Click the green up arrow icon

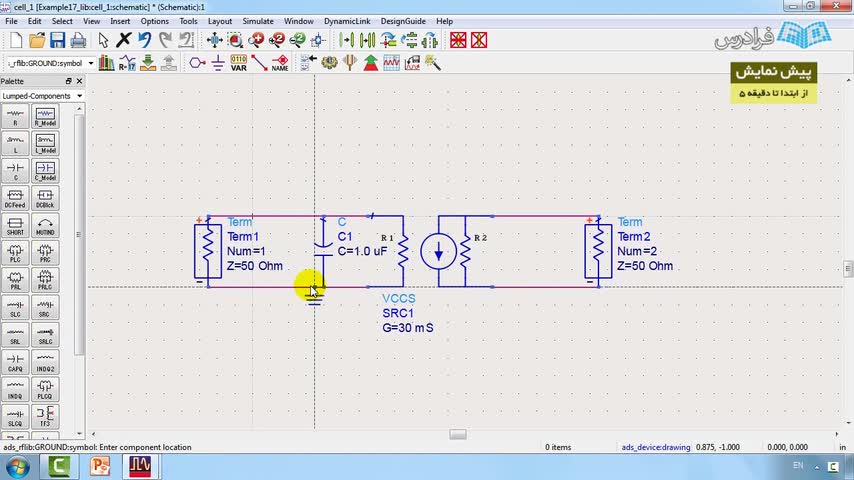pos(370,63)
